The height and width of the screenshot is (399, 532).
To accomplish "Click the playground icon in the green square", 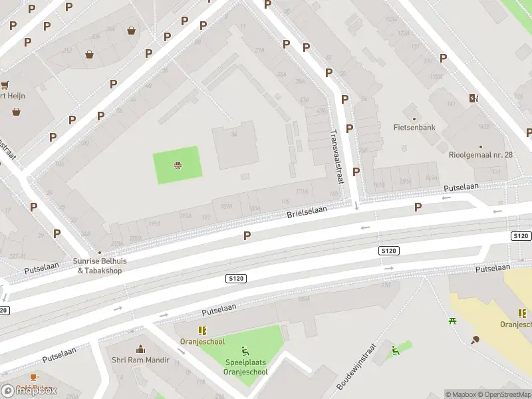I will 178,166.
